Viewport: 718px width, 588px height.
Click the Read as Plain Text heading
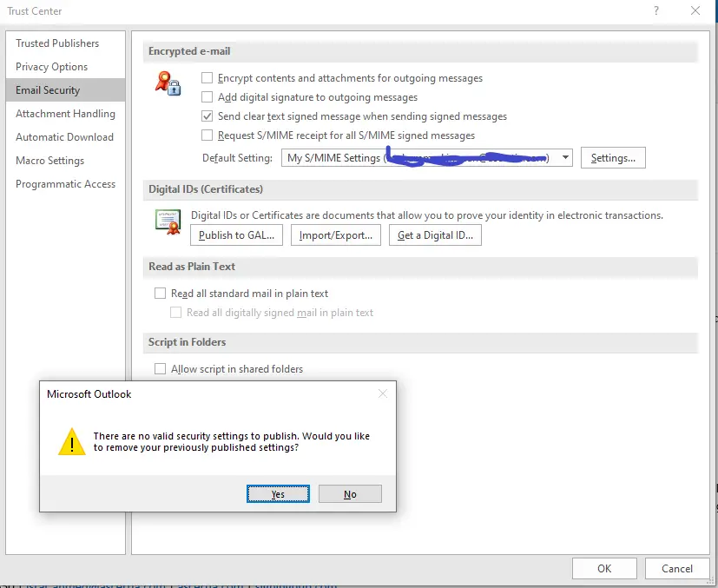192,266
